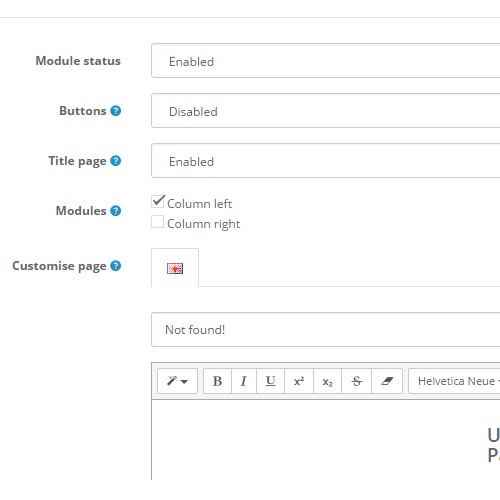Check the Column right checkbox
Viewport: 500px width, 500px height.
click(157, 222)
